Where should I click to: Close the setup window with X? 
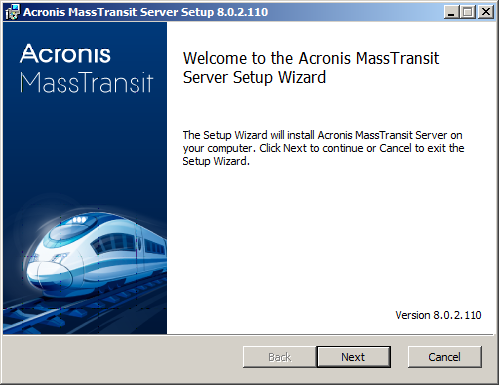point(486,12)
